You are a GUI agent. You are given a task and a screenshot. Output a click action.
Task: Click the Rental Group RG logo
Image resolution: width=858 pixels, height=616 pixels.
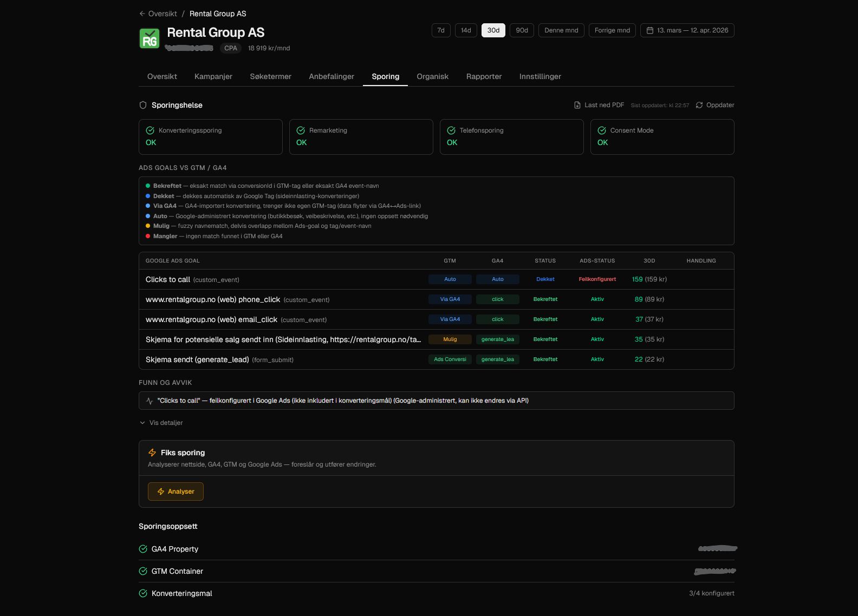pos(149,38)
